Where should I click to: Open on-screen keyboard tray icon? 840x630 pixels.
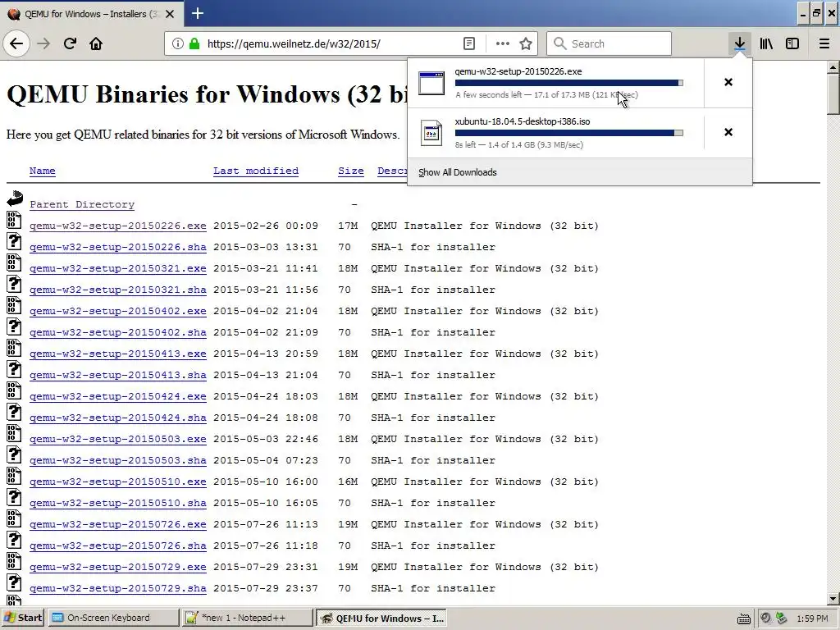coord(743,619)
